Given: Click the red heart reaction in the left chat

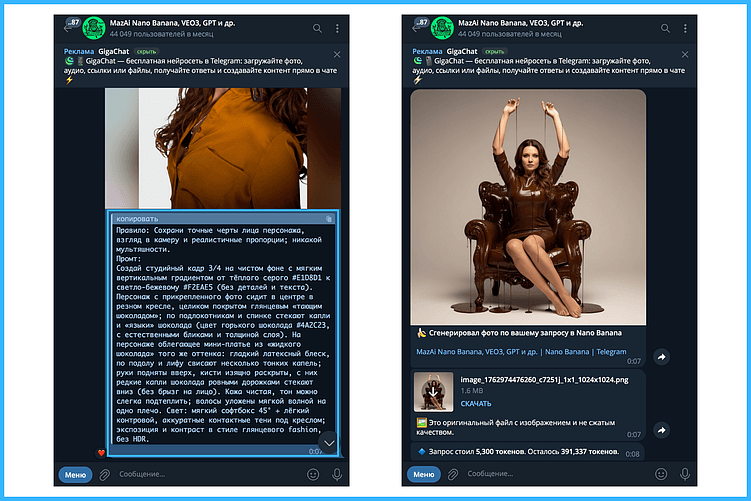Looking at the screenshot, I should pos(101,453).
